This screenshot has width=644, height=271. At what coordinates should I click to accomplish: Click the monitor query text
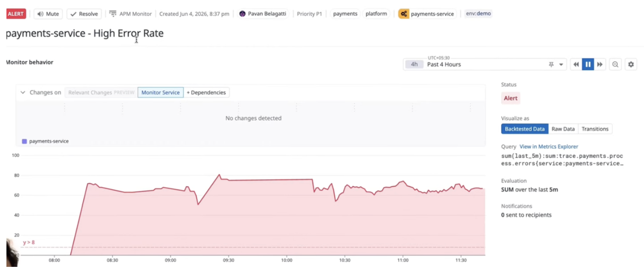pyautogui.click(x=562, y=159)
